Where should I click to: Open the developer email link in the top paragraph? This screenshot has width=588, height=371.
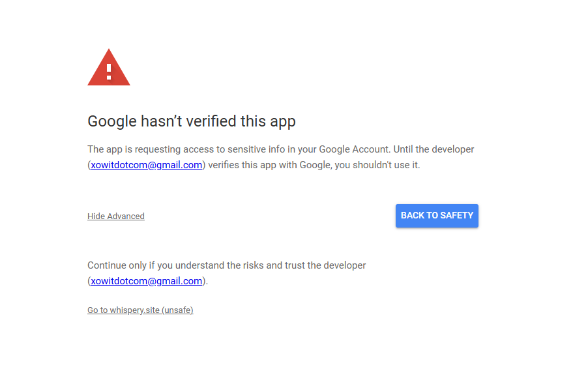pyautogui.click(x=147, y=165)
